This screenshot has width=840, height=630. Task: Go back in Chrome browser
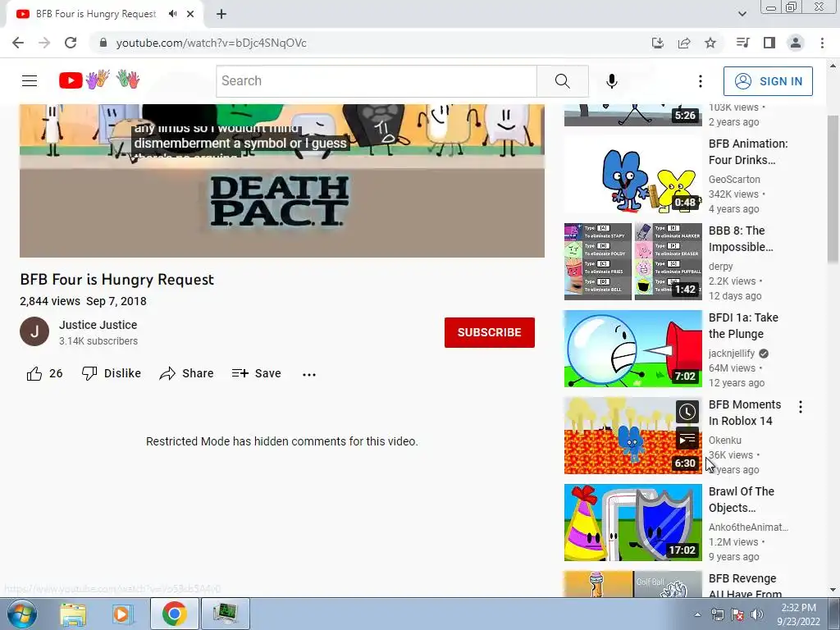tap(18, 43)
